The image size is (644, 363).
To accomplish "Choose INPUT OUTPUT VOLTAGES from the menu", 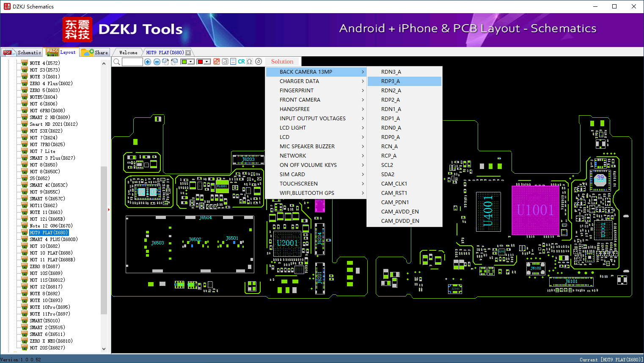I will [x=316, y=119].
